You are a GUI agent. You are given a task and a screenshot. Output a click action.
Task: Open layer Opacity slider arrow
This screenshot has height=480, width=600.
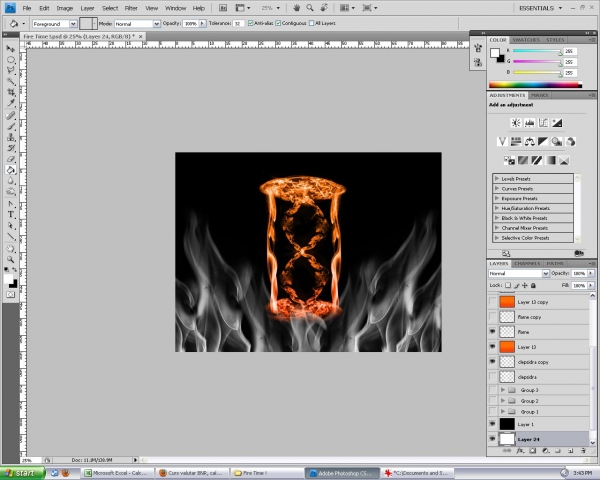(591, 273)
